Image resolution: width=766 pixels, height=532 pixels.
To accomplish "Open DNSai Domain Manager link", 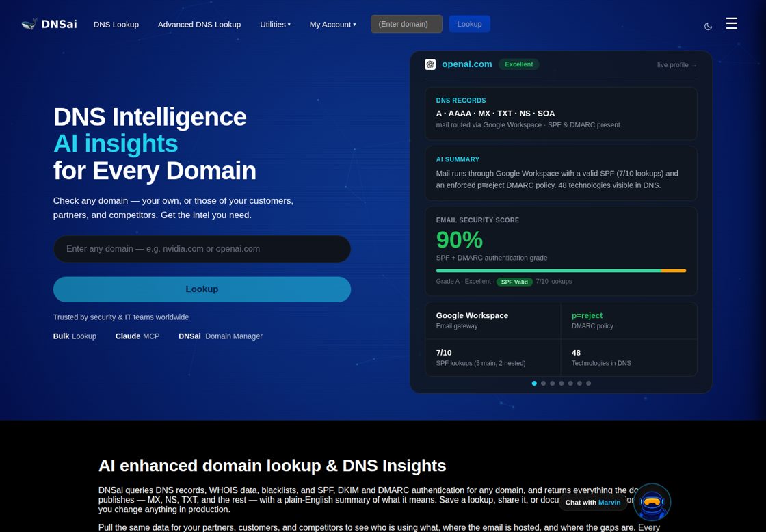I will [220, 336].
